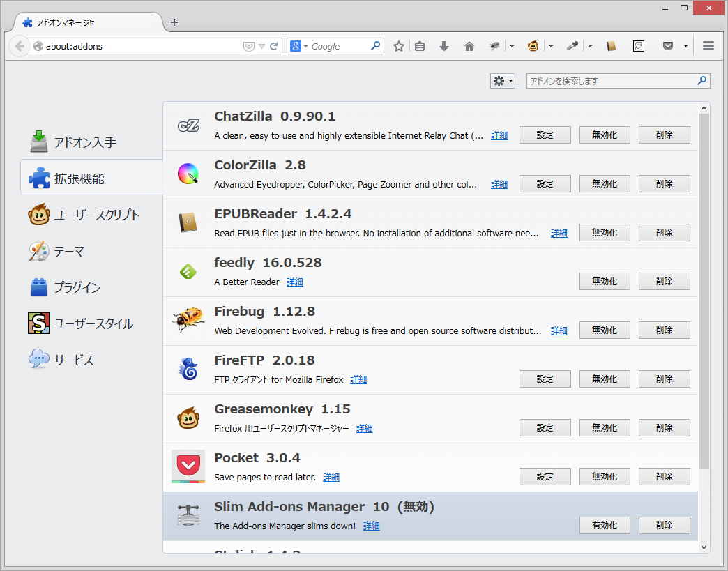The height and width of the screenshot is (571, 728).
Task: Click the feedly extension icon
Action: (188, 272)
